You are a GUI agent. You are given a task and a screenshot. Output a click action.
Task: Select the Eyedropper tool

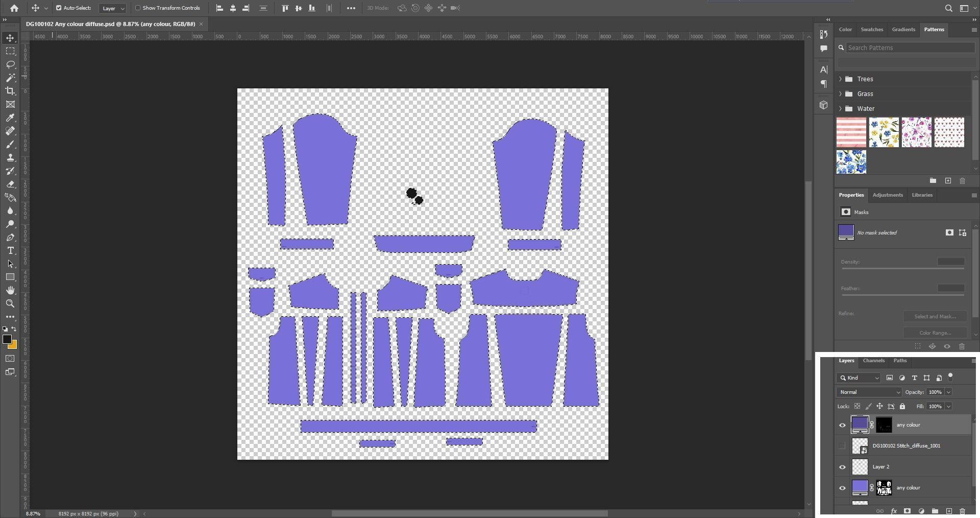[x=10, y=117]
